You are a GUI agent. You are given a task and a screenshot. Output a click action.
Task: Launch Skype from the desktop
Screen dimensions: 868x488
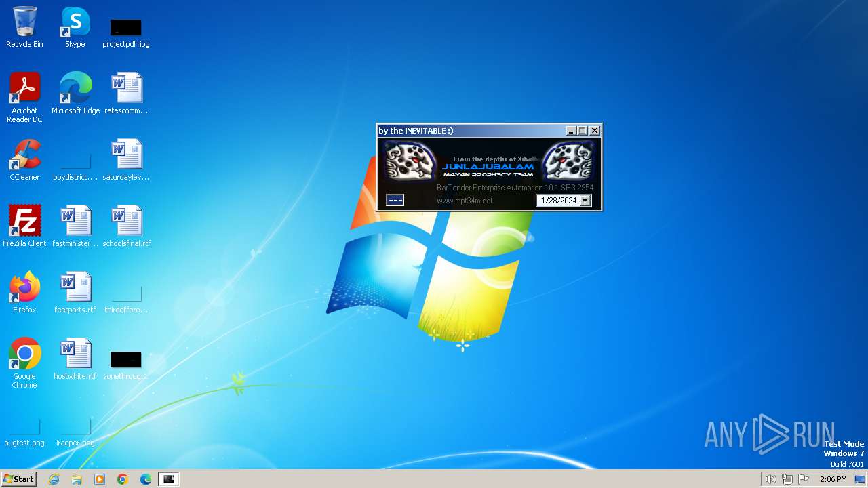coord(75,27)
